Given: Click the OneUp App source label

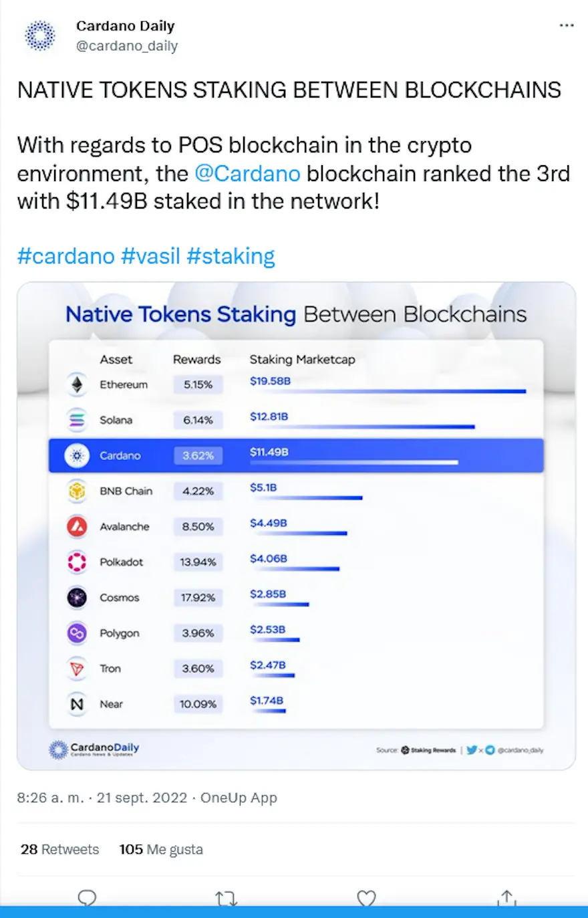Looking at the screenshot, I should coord(239,798).
